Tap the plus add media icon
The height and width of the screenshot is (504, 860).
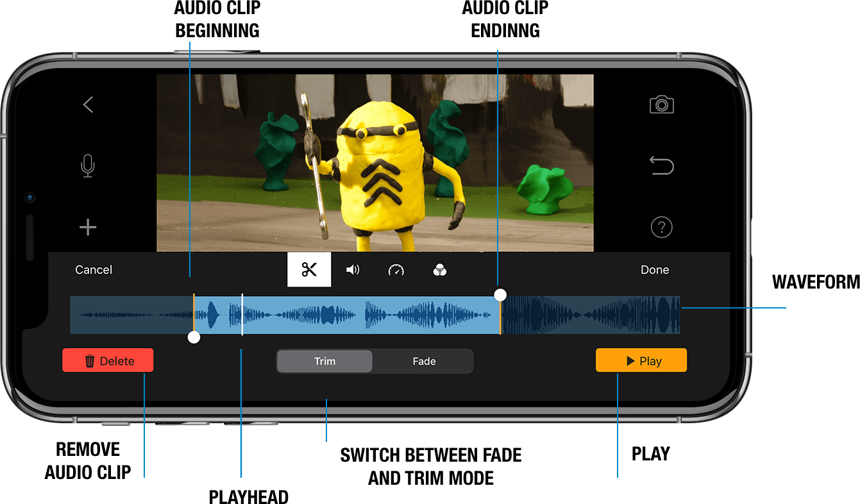coord(88,227)
